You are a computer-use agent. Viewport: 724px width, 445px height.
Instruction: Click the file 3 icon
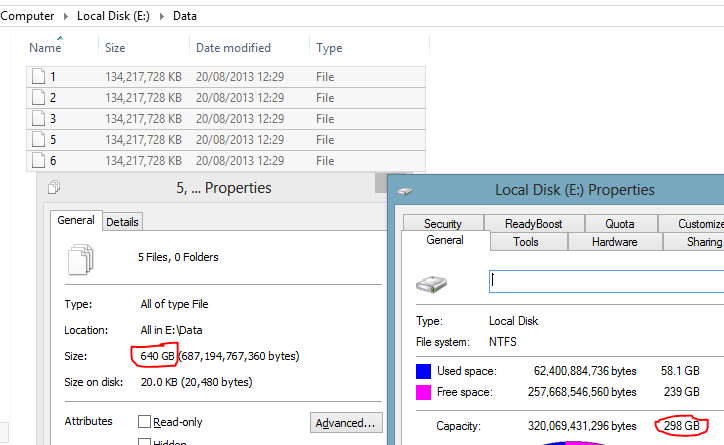[38, 119]
